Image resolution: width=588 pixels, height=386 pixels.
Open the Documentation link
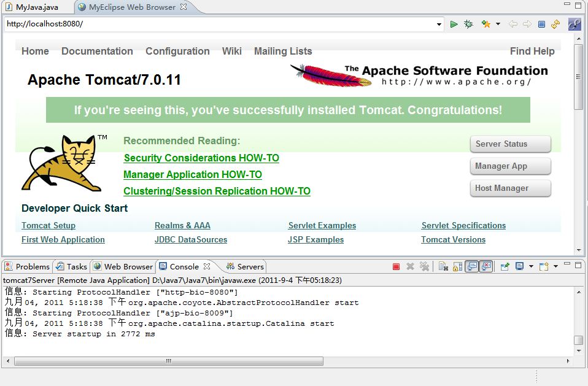click(97, 52)
